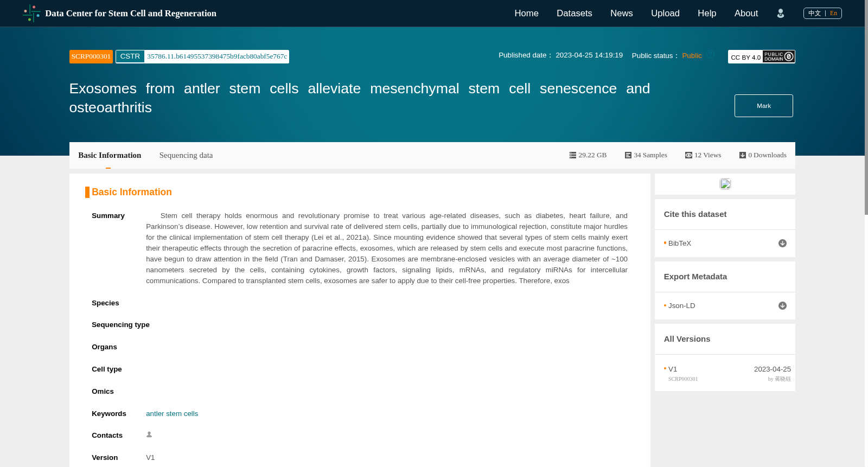Click the version date 2023-04-25
Screen dimensions: 868x467
(x=773, y=369)
